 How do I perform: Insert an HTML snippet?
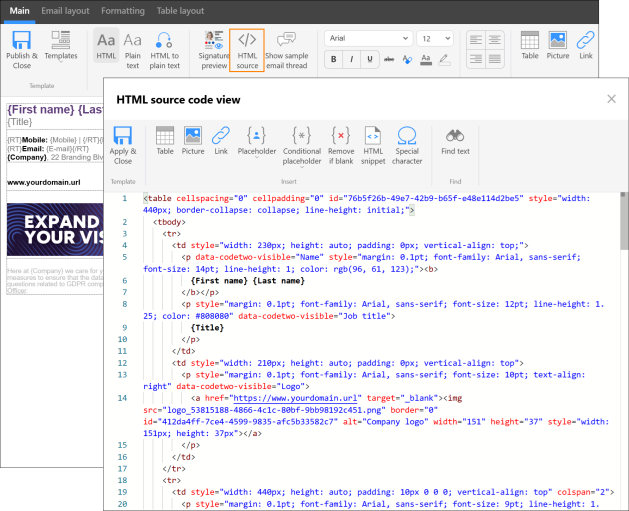(373, 145)
